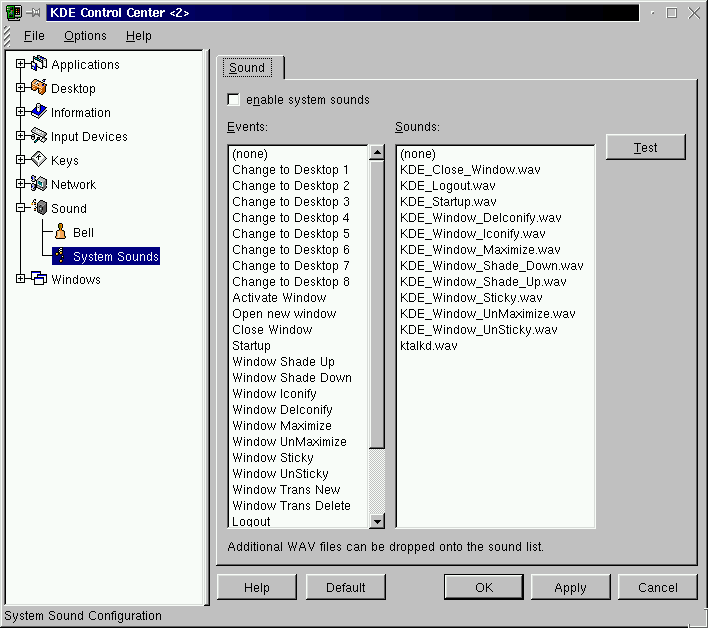
Task: Expand the Applications tree node
Action: [x=20, y=64]
